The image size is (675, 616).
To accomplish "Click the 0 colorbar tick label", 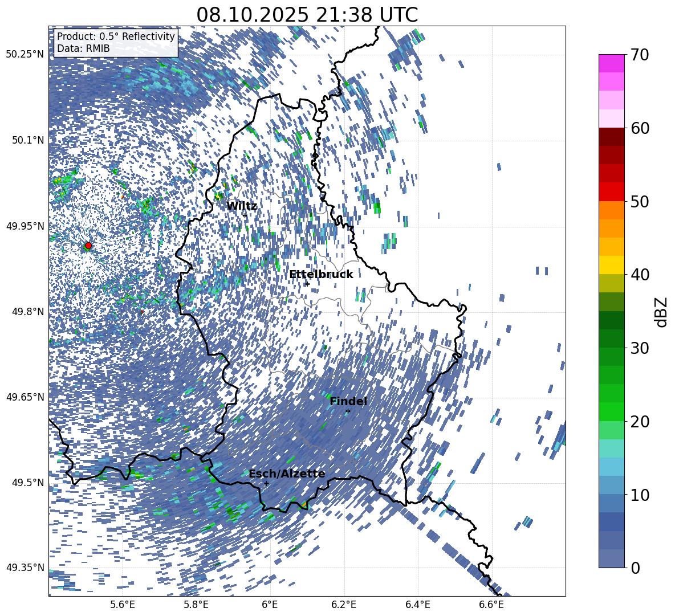I will 635,568.
